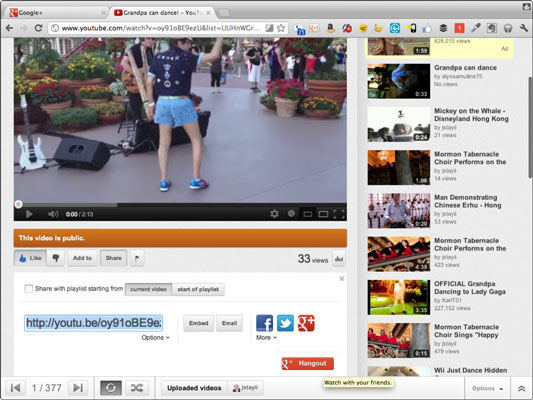Open jstayll channel button in playlist bar
533x400 pixels.
tap(245, 388)
